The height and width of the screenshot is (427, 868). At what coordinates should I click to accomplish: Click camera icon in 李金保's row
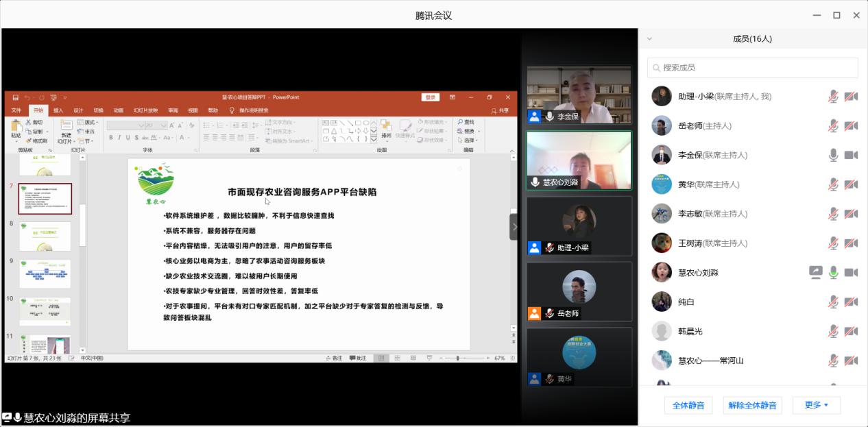coord(851,156)
